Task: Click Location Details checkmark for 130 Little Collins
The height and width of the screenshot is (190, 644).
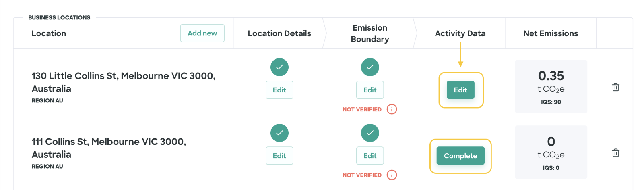Action: tap(279, 67)
